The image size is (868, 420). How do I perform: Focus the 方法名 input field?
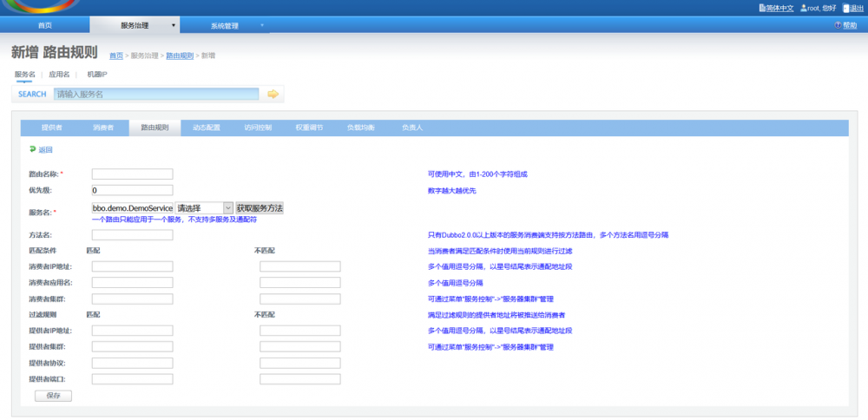(x=132, y=235)
